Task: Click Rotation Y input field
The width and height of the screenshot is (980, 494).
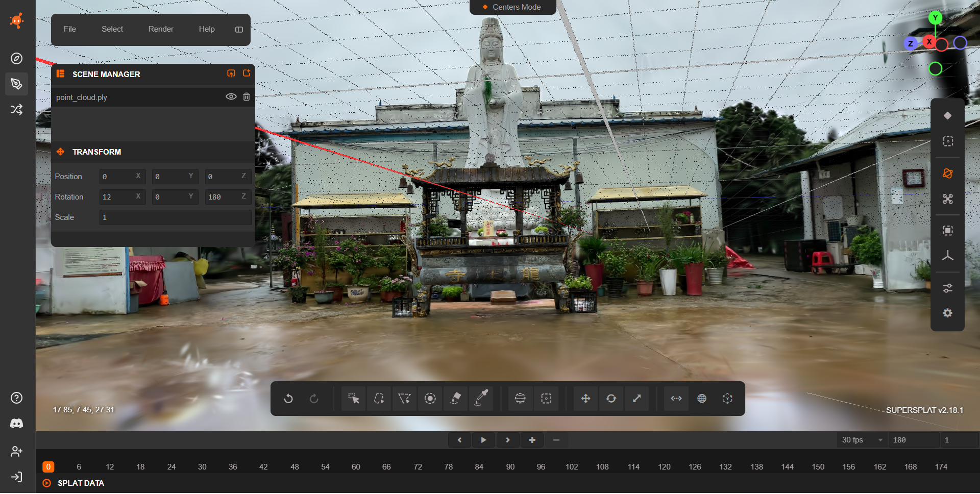Action: tap(175, 196)
